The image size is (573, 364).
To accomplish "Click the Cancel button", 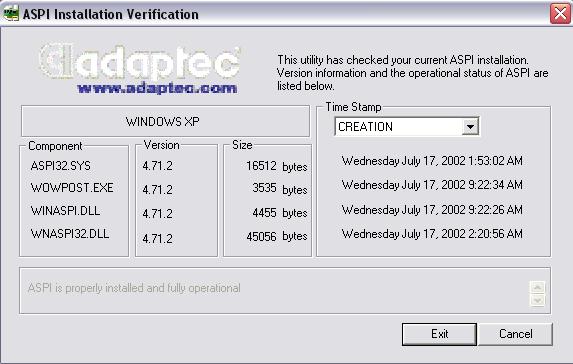I will pos(515,334).
